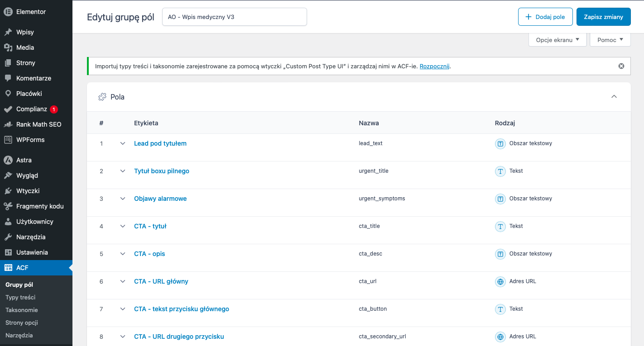Image resolution: width=644 pixels, height=346 pixels.
Task: Open the Objawy alarmowe field link
Action: click(x=160, y=199)
